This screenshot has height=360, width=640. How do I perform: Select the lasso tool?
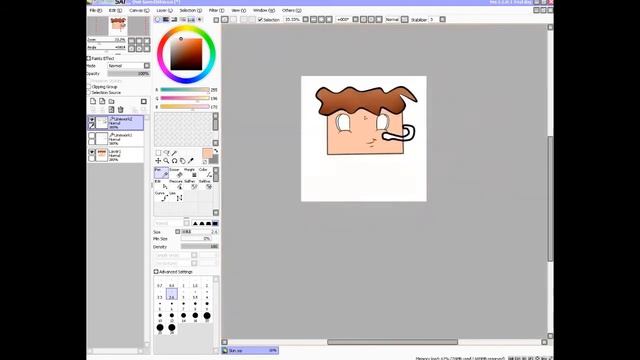point(166,153)
